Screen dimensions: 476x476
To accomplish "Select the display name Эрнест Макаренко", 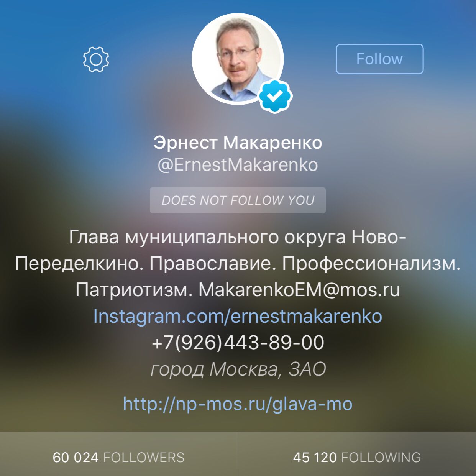I will [238, 142].
